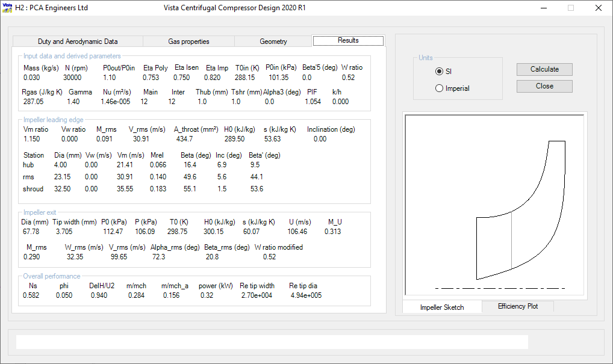Click the Mass (kg/s) value 0.030
The width and height of the screenshot is (613, 364).
pos(31,78)
